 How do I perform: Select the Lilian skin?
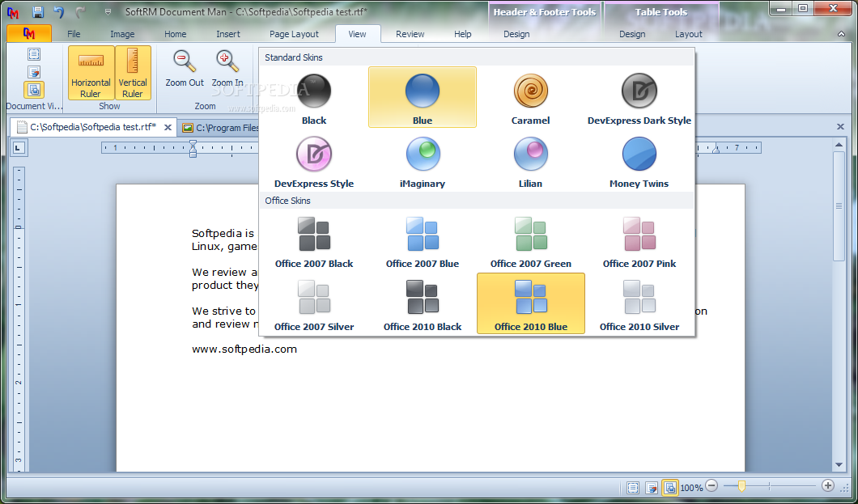pos(530,161)
